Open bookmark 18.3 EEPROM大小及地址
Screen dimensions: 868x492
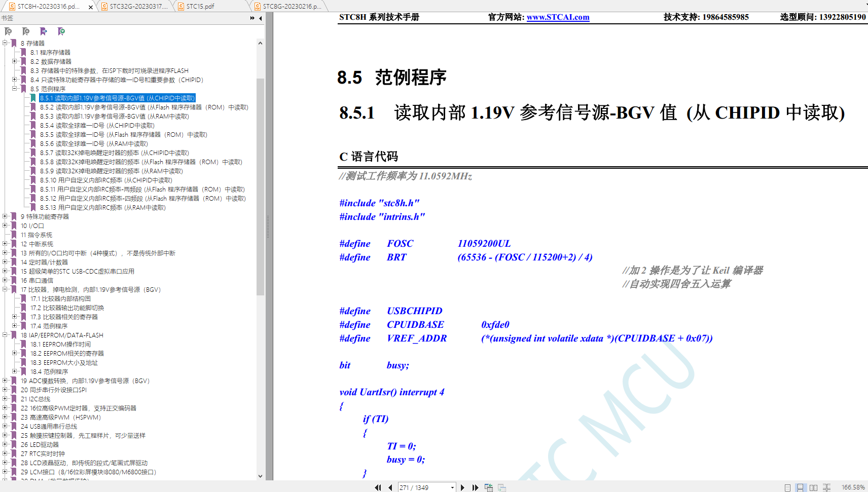coord(64,363)
